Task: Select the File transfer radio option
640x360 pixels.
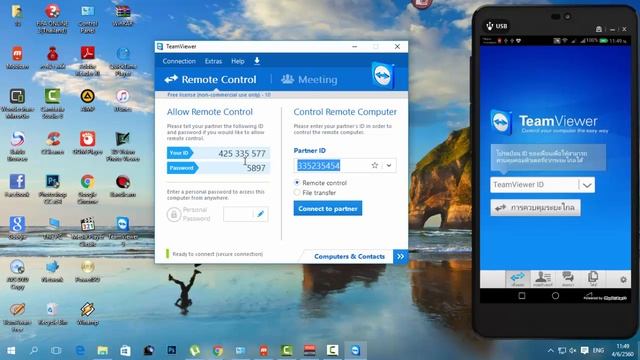Action: [x=297, y=192]
